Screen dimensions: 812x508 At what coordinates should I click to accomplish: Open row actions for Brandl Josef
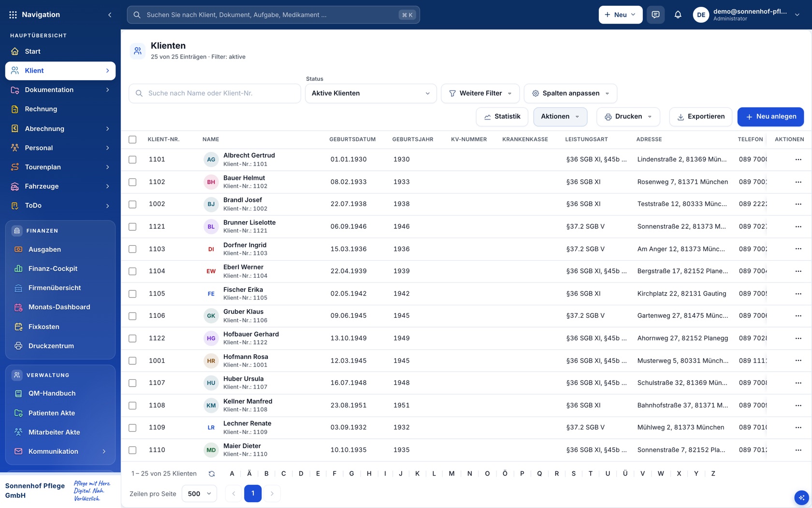(x=798, y=204)
